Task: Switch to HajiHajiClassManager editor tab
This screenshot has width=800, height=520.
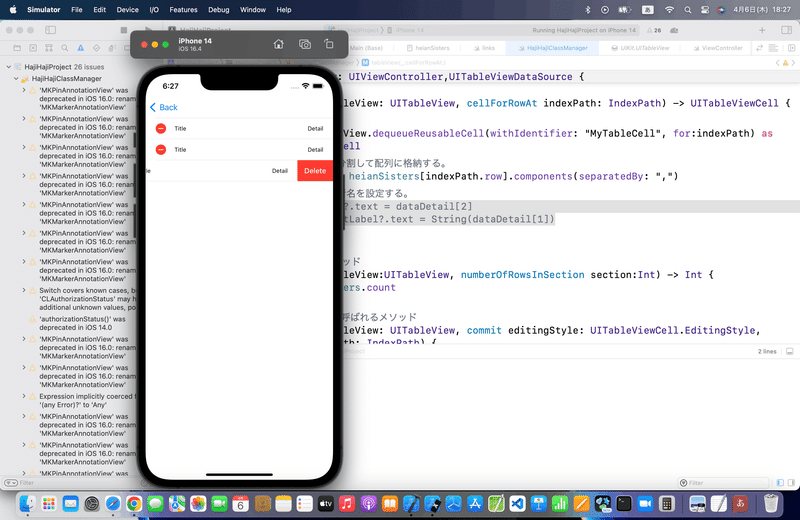Action: click(x=553, y=48)
